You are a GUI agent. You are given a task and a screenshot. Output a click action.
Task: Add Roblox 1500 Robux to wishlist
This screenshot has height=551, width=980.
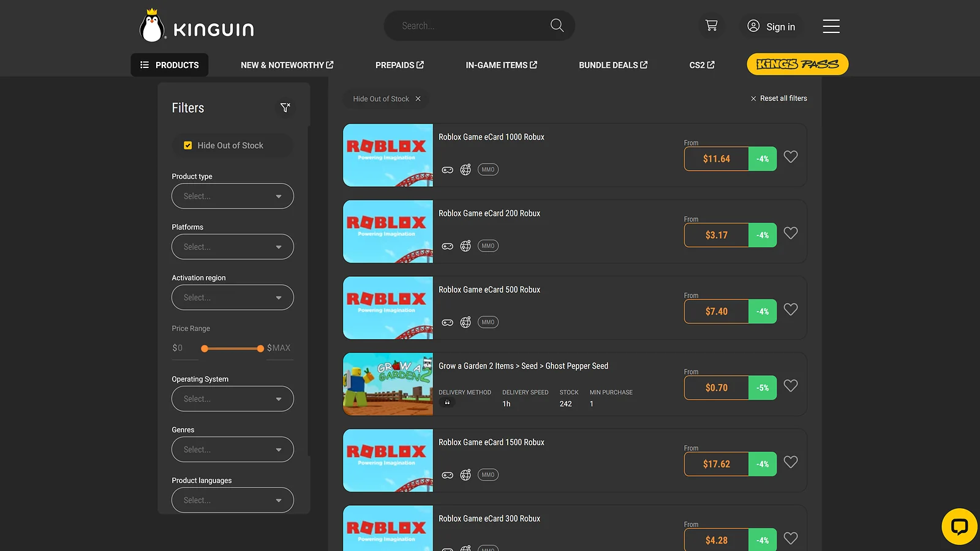point(791,462)
